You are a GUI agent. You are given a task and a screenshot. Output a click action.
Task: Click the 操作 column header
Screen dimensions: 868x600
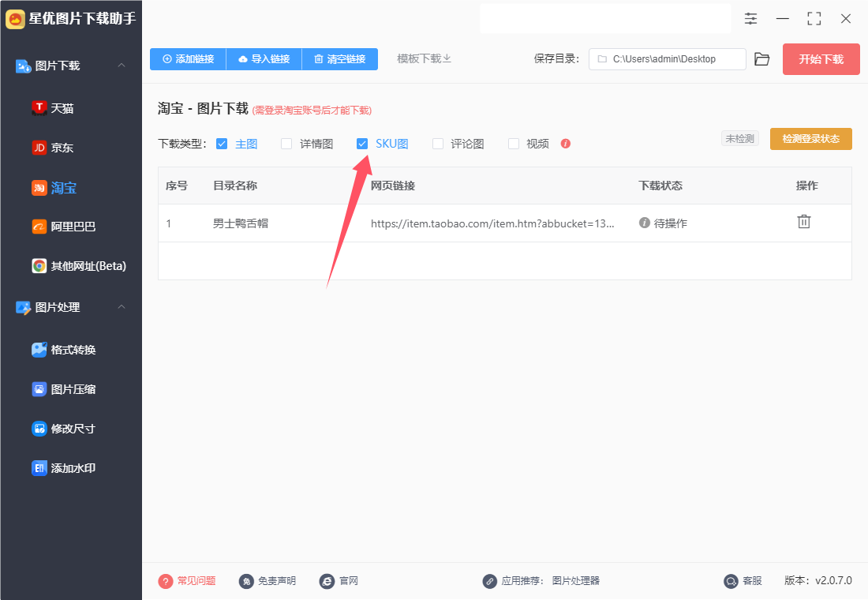pos(807,186)
